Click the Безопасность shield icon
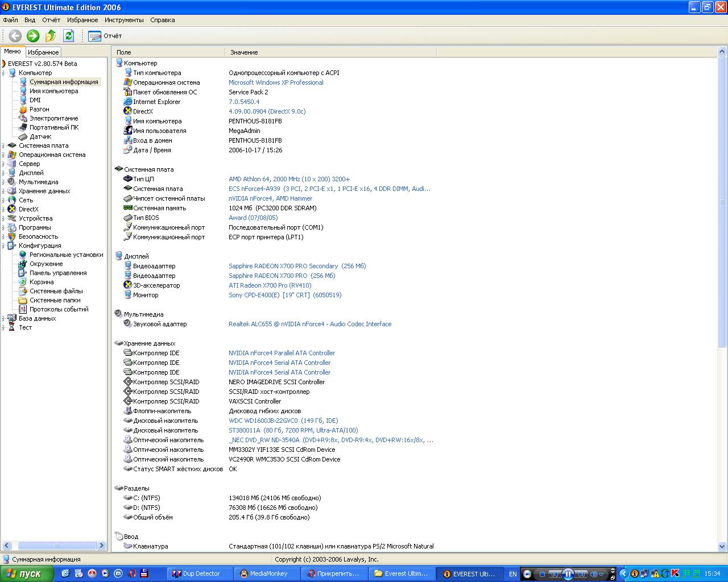Screen dimensions: 728x582 click(x=12, y=236)
